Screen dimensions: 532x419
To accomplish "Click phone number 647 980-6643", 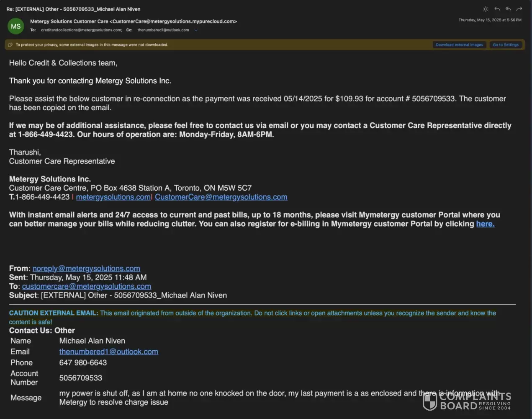I will click(x=83, y=363).
